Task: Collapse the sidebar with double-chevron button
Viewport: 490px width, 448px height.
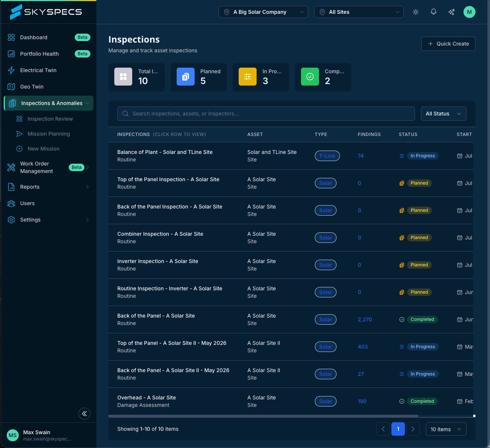Action: tap(84, 414)
